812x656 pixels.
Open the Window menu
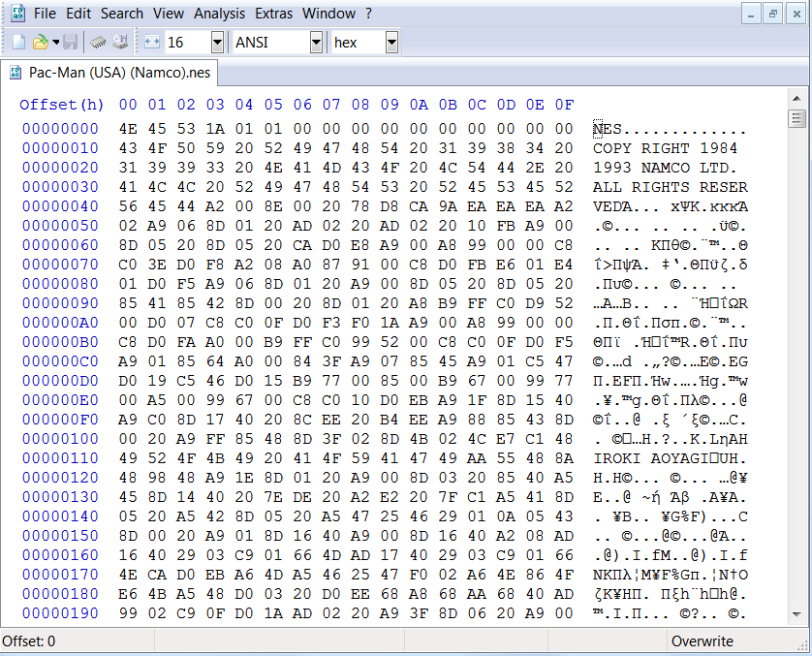click(x=328, y=14)
